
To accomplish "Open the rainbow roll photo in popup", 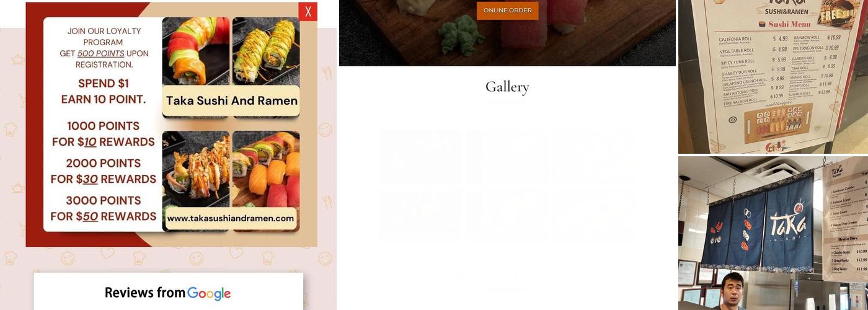I will click(196, 51).
